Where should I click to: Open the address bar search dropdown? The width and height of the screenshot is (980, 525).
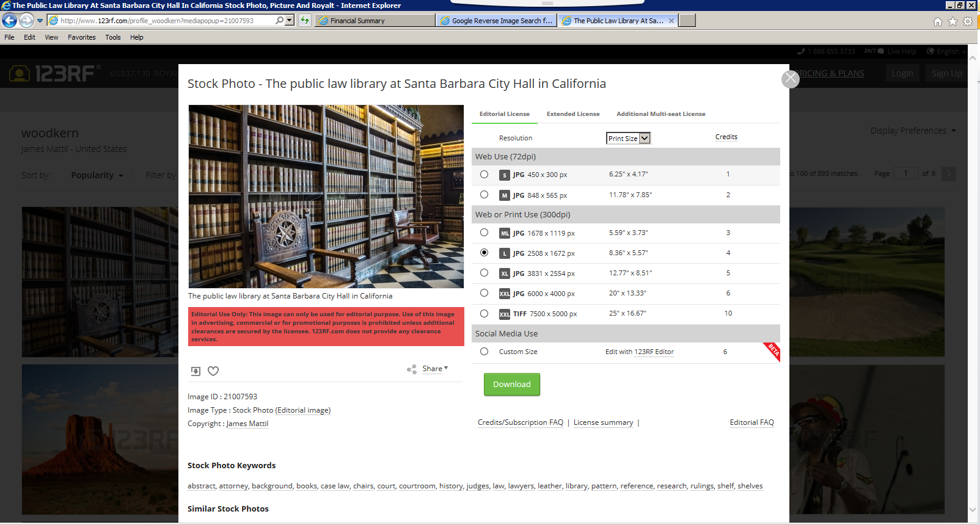click(289, 21)
